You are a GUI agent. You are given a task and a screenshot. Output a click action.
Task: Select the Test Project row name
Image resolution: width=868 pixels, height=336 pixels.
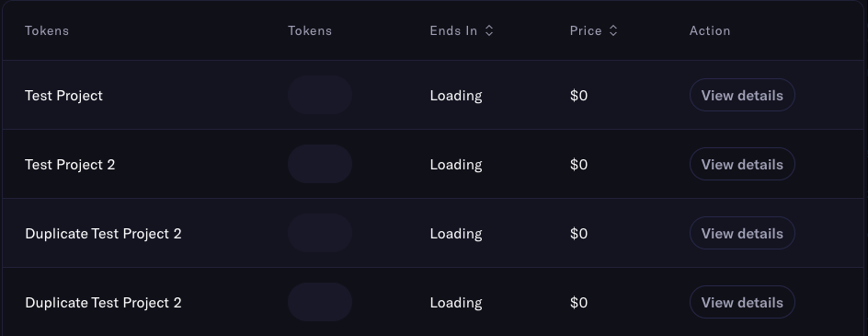point(63,96)
